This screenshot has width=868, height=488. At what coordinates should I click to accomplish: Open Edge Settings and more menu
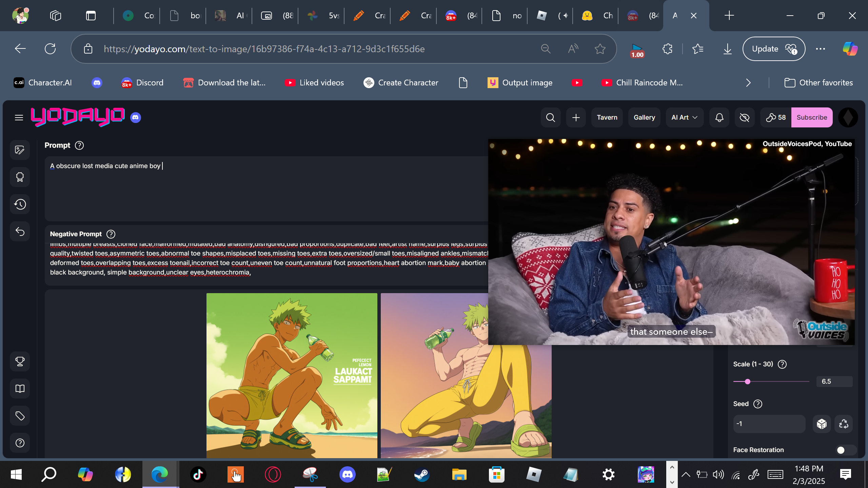(x=821, y=49)
